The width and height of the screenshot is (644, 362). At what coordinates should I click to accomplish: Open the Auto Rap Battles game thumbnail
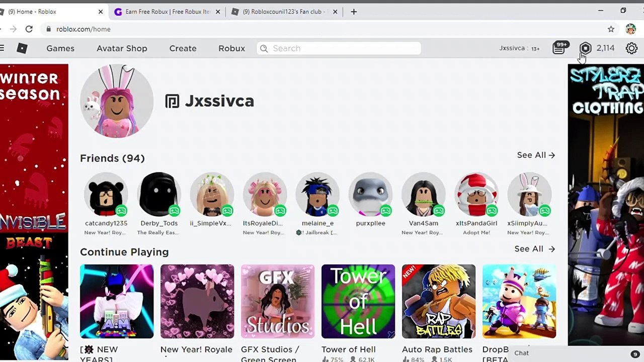[439, 302]
